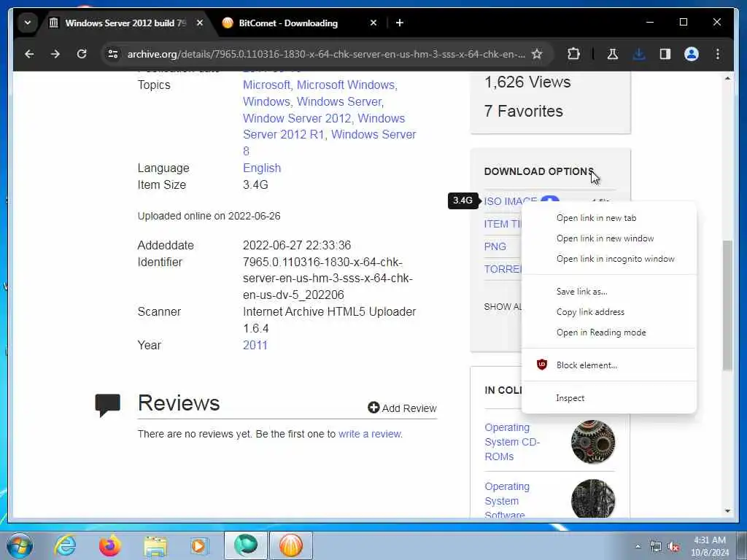Viewport: 747px width, 560px height.
Task: Switch to the Windows Server 2012 build tab
Action: (x=125, y=23)
